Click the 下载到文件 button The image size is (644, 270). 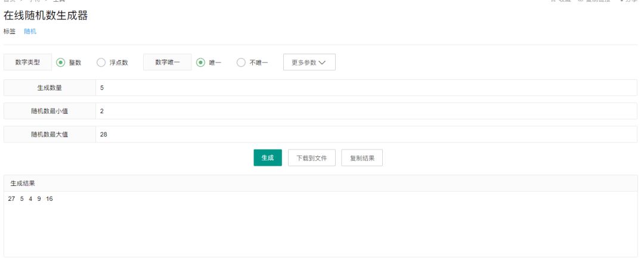(x=312, y=157)
